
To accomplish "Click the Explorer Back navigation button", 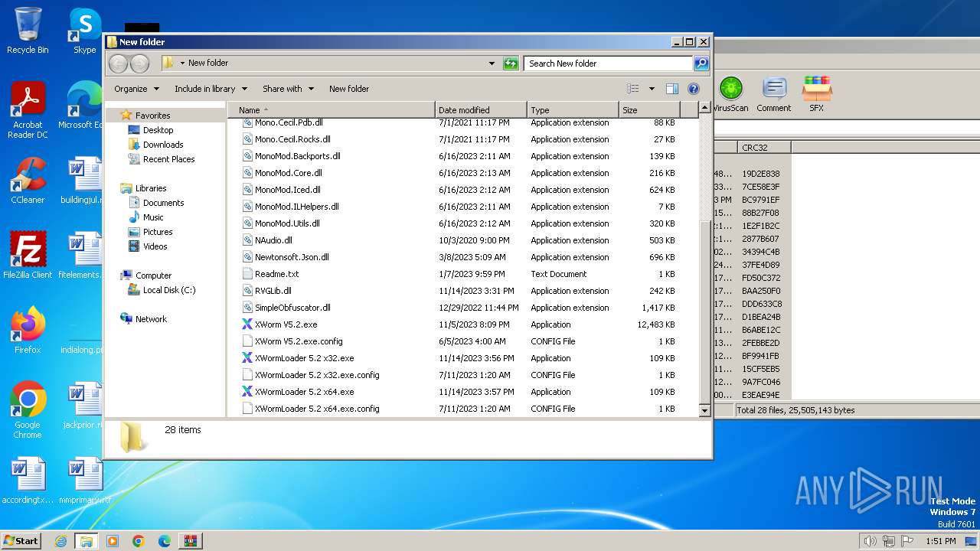I will coord(118,64).
